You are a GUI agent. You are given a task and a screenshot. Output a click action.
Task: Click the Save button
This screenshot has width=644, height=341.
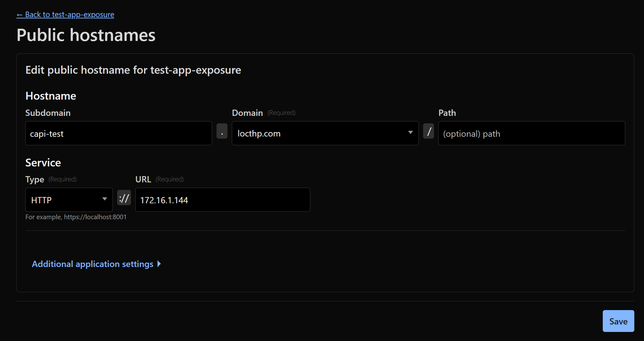[x=618, y=321]
